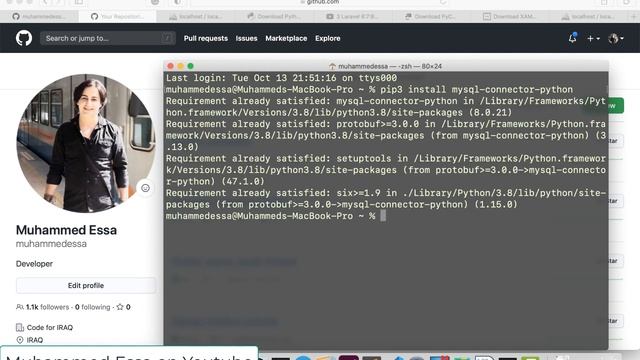Click the Developer bio text
The width and height of the screenshot is (640, 360).
pos(34,264)
